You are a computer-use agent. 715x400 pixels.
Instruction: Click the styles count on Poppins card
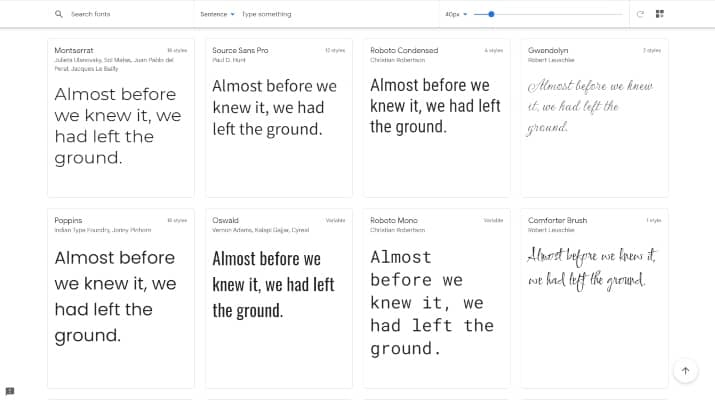(x=177, y=220)
